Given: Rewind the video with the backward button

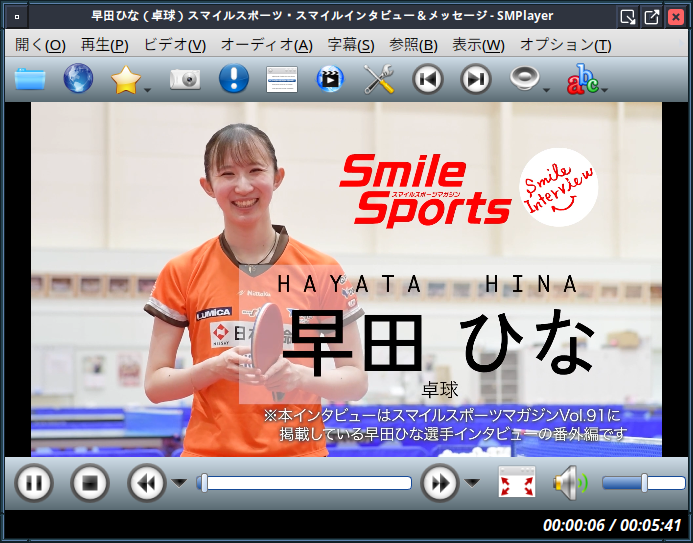Looking at the screenshot, I should [x=147, y=483].
